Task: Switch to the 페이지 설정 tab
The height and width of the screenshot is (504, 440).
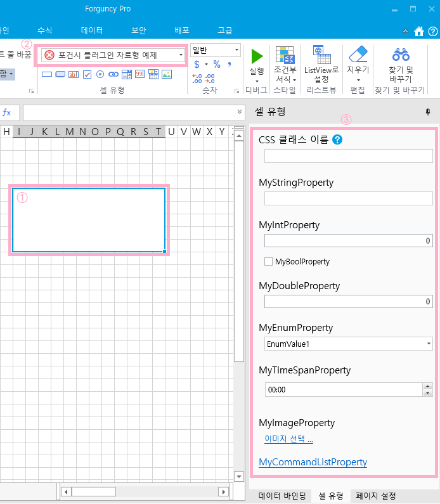Action: point(376,496)
